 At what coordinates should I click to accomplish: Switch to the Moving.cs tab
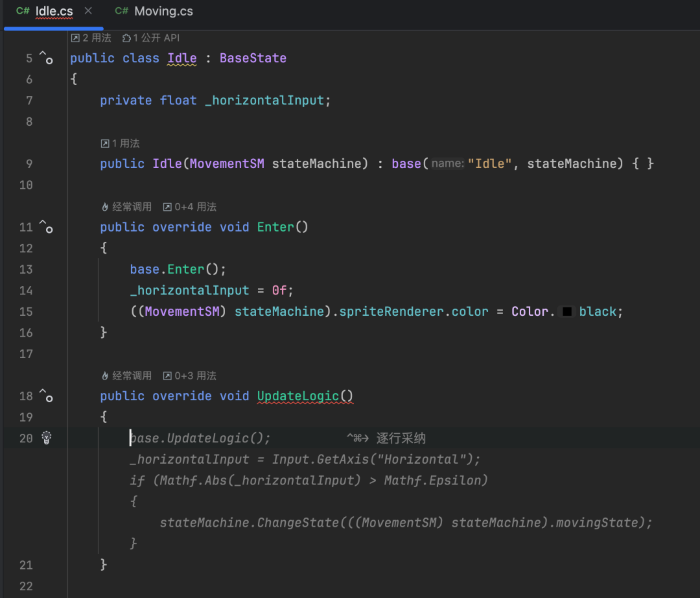pyautogui.click(x=154, y=11)
